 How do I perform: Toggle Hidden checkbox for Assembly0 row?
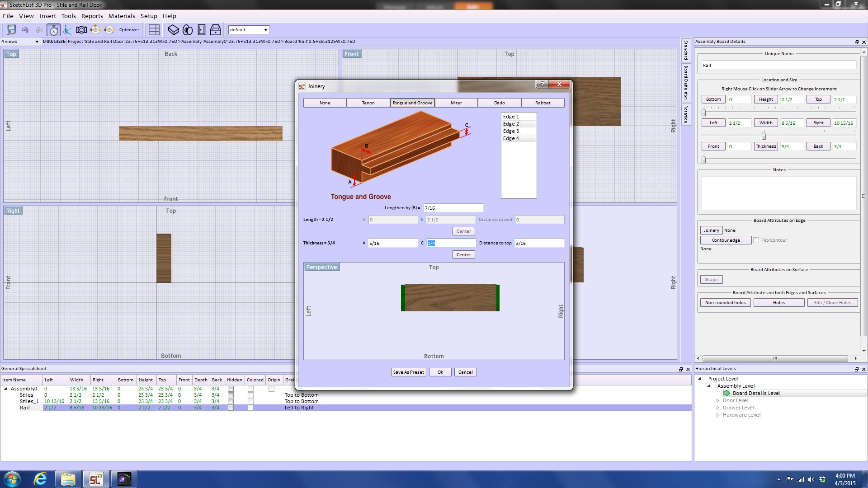click(x=231, y=389)
